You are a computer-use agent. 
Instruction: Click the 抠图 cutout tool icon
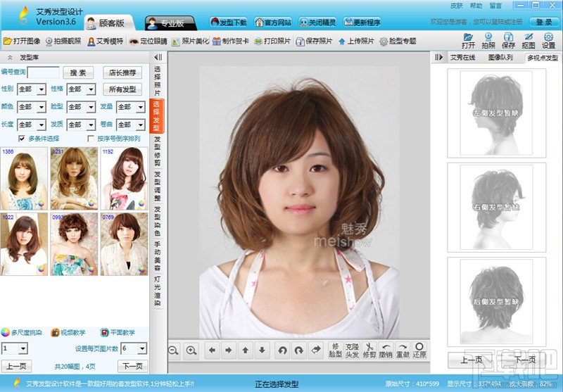coord(529,41)
